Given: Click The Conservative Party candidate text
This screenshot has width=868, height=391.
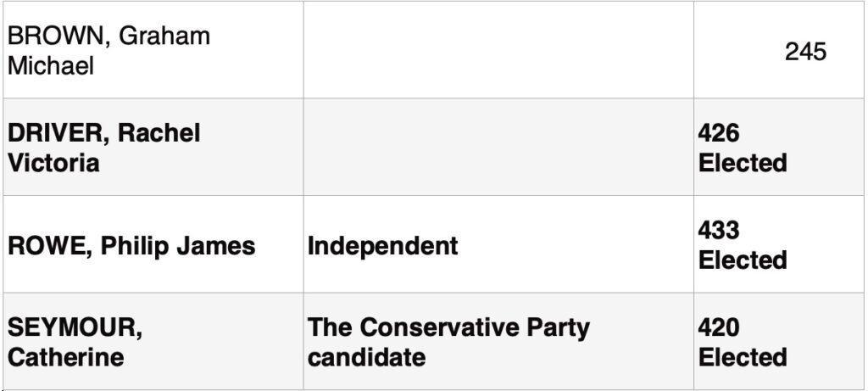Looking at the screenshot, I should 448,342.
